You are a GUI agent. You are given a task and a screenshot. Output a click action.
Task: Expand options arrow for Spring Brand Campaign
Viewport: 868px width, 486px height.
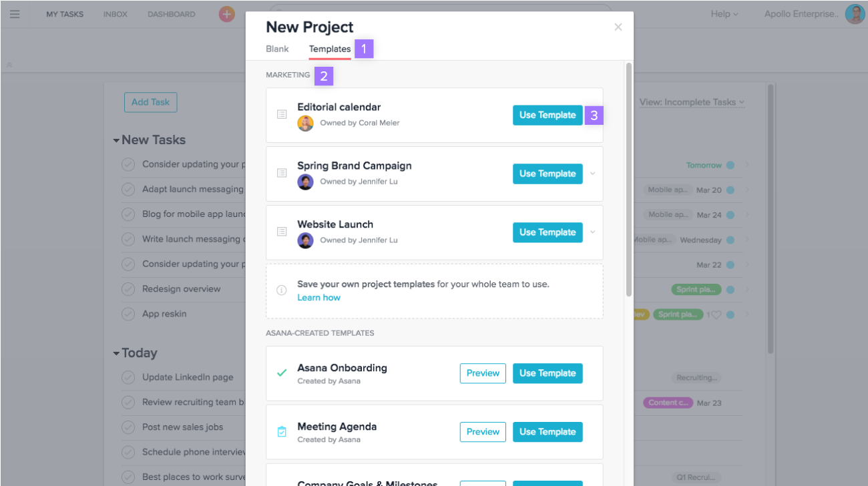coord(592,174)
